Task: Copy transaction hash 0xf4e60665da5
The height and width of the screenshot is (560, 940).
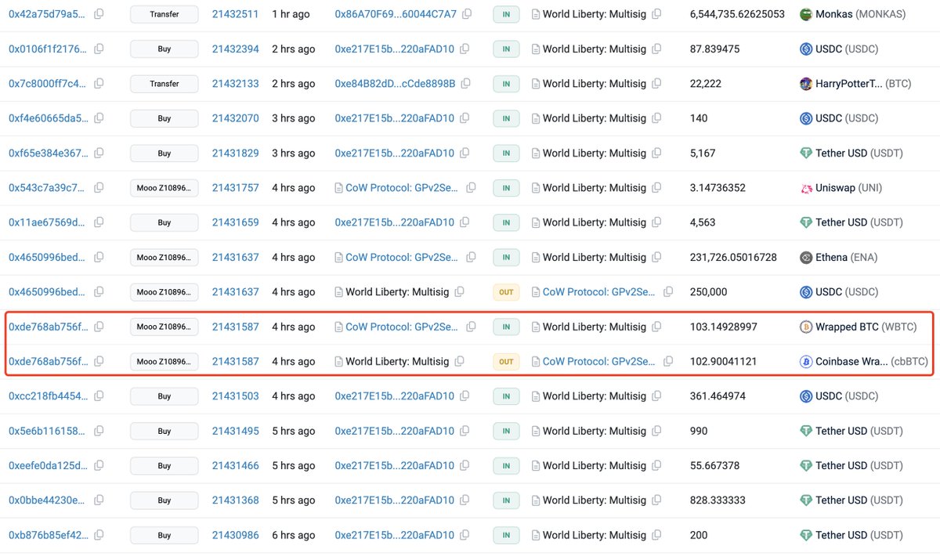Action: pyautogui.click(x=99, y=118)
